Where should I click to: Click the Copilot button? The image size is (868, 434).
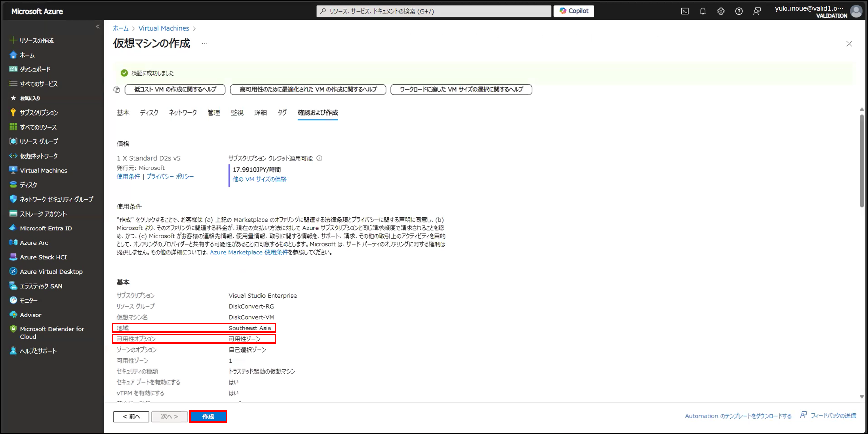tap(573, 11)
